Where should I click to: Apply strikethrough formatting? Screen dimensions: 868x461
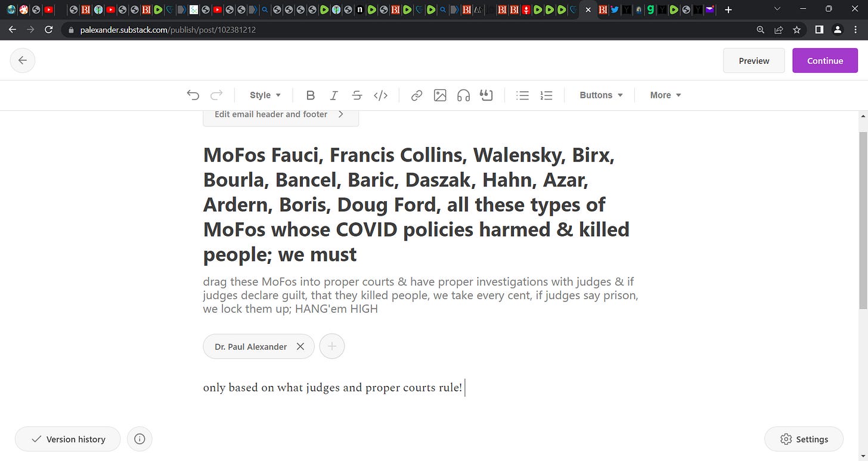tap(357, 95)
